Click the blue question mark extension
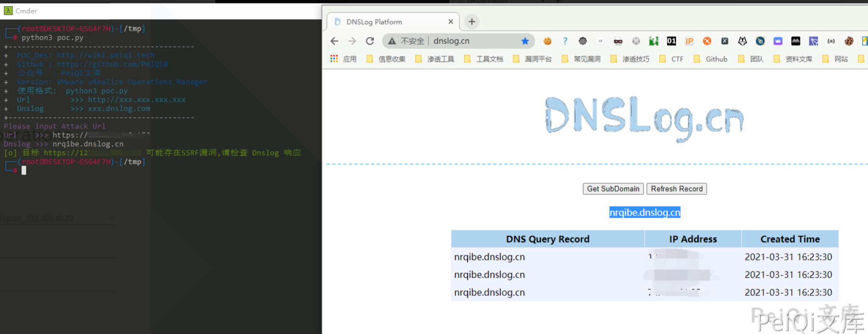The width and height of the screenshot is (868, 334). point(565,41)
